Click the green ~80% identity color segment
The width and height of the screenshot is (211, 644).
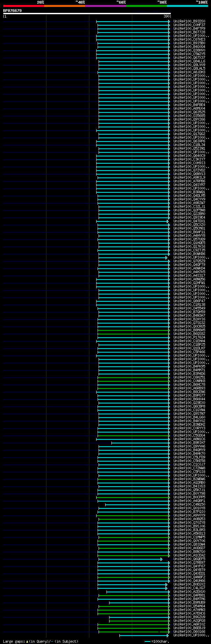[146, 6]
